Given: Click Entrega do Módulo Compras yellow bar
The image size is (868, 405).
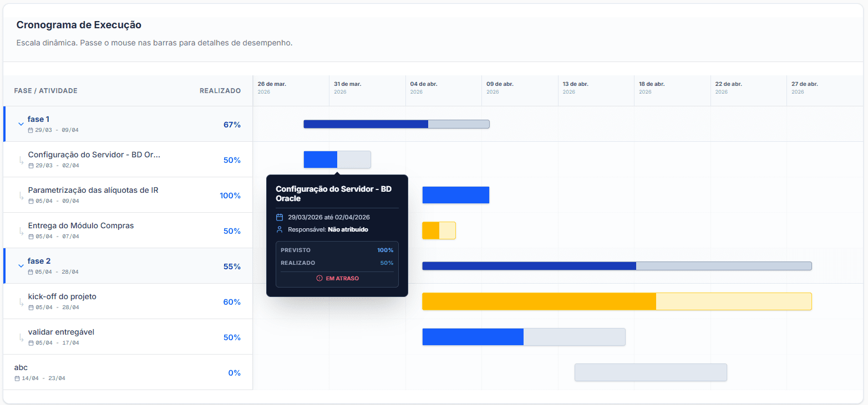Looking at the screenshot, I should pyautogui.click(x=439, y=230).
